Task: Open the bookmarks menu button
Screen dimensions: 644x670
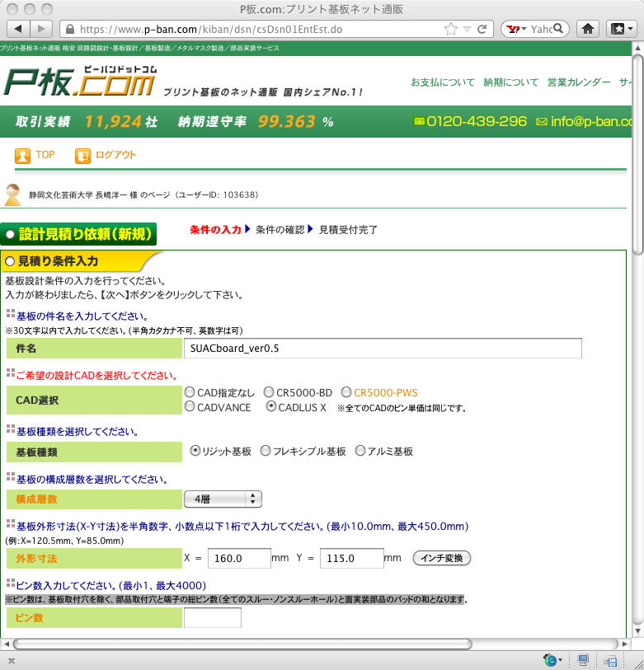Action: tap(622, 29)
